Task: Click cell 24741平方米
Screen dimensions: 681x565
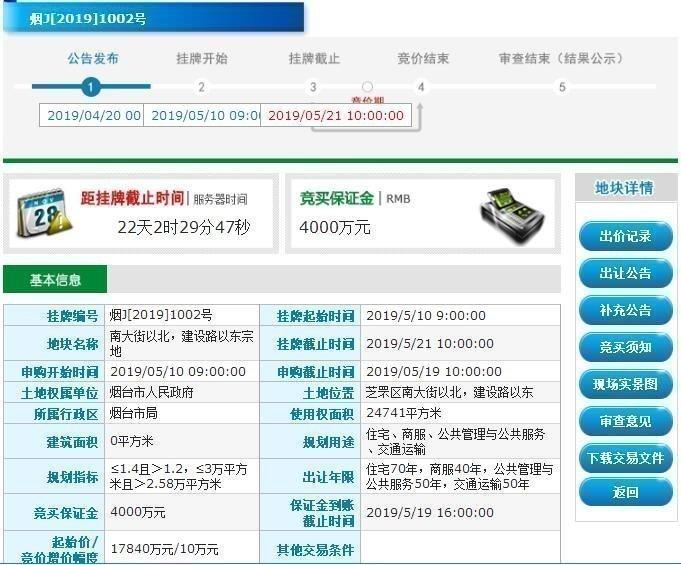Action: coord(460,413)
